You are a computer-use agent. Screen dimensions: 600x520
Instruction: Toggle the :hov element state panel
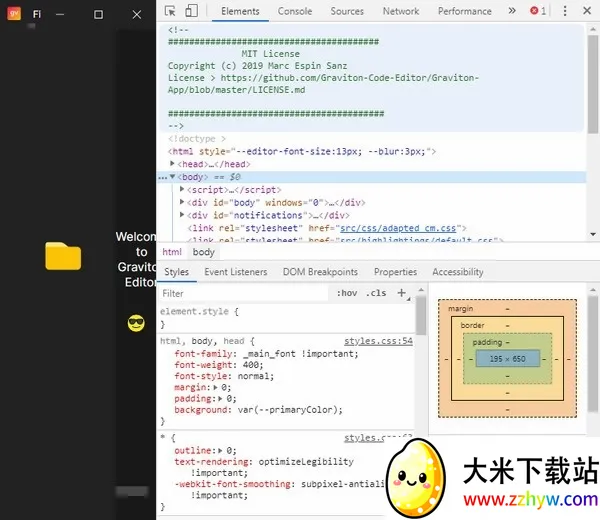pos(347,293)
